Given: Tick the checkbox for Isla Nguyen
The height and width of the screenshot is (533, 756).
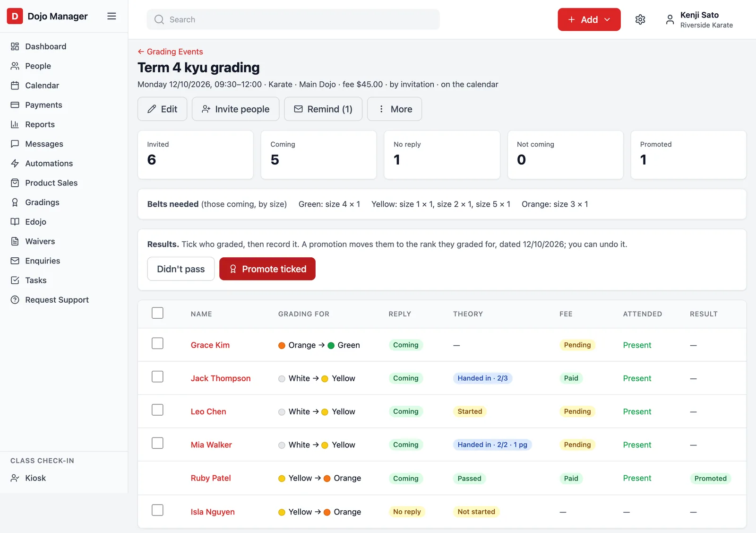Looking at the screenshot, I should click(157, 510).
